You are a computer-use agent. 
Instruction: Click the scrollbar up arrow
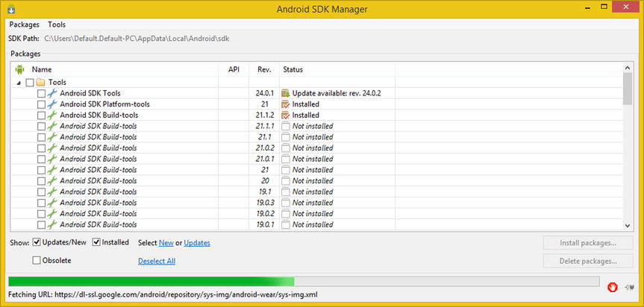(x=627, y=69)
